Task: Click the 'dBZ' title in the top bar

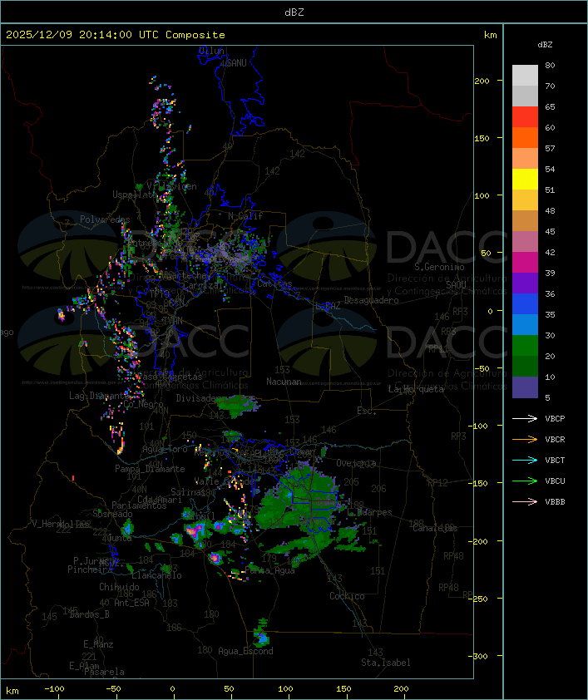Action: point(294,12)
